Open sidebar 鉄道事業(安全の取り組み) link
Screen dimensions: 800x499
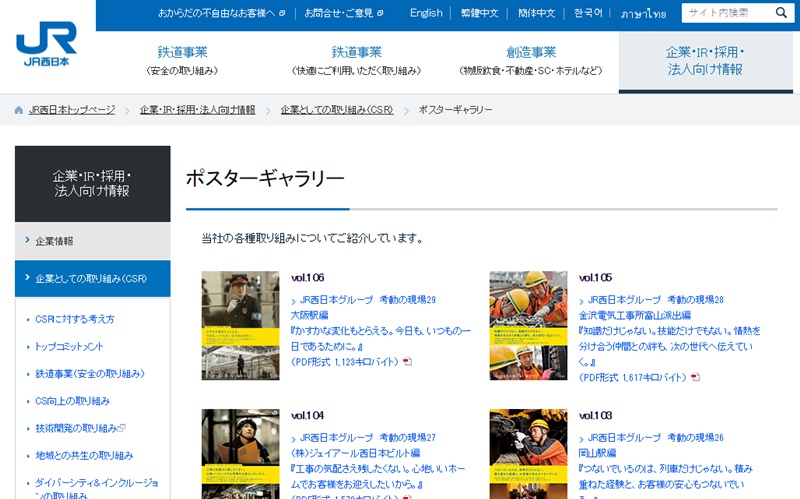tap(90, 373)
